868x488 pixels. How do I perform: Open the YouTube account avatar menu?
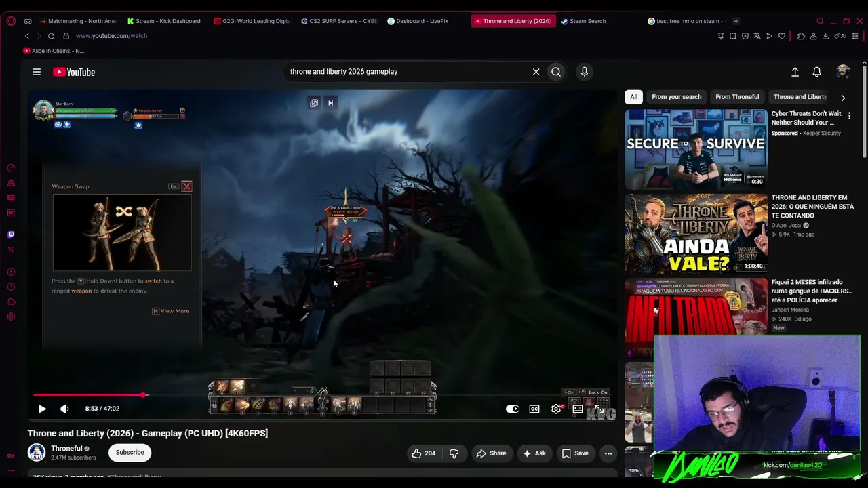pyautogui.click(x=843, y=72)
